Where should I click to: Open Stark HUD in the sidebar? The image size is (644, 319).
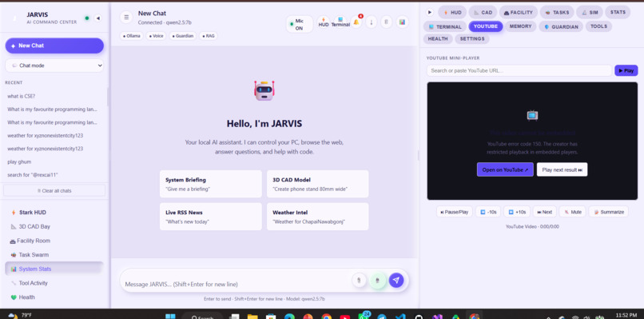54,213
